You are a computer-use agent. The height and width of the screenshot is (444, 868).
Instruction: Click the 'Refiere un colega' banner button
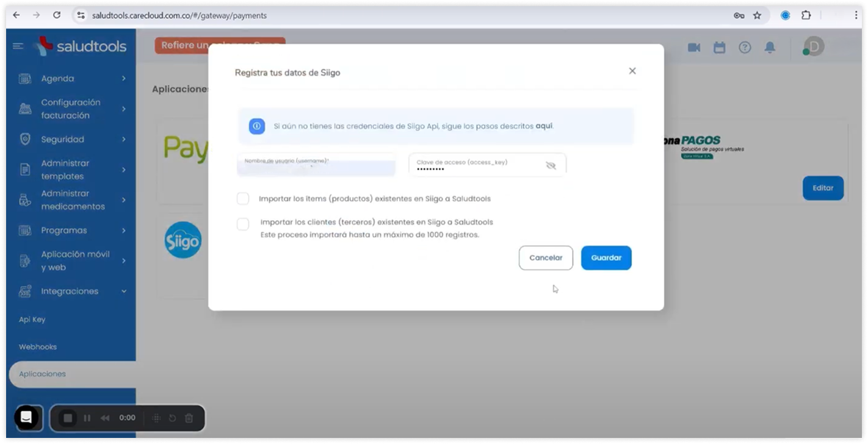click(220, 46)
